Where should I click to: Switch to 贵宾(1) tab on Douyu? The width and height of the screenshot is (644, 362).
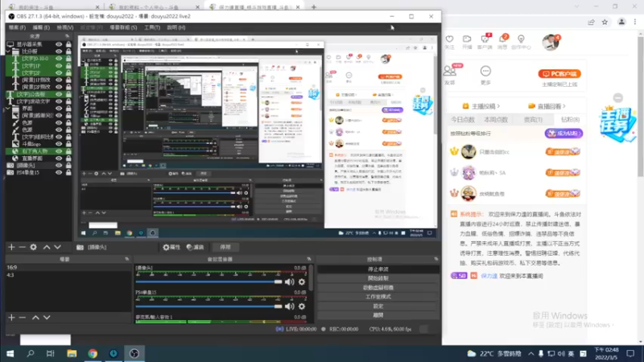coord(533,119)
